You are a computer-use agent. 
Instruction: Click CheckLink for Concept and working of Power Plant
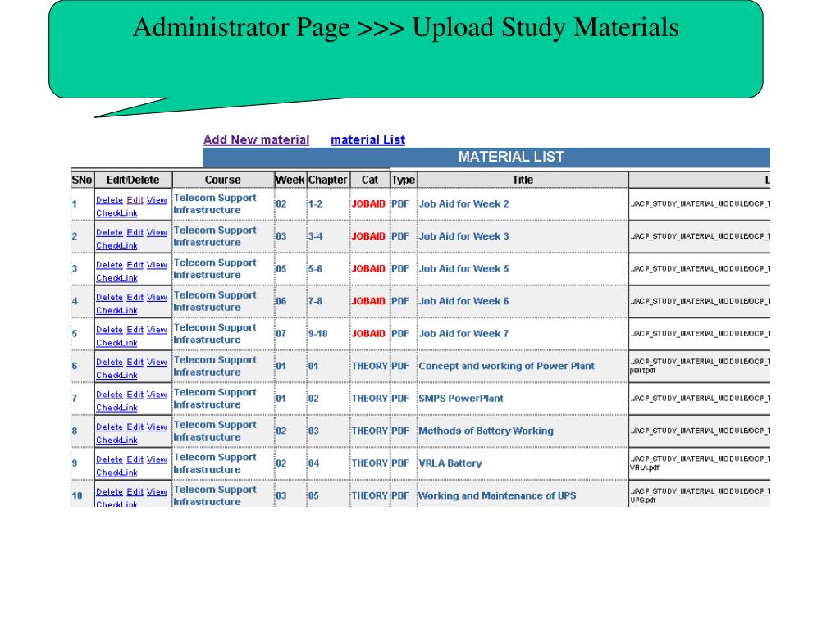(x=116, y=375)
